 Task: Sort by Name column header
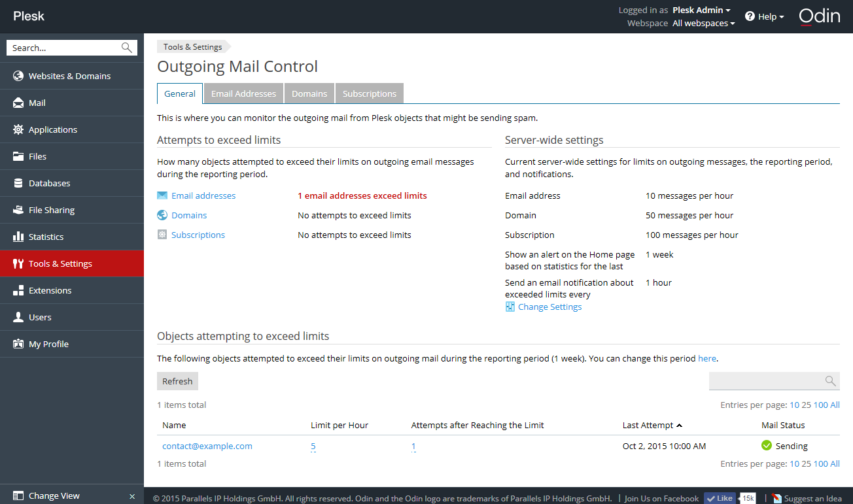[174, 425]
